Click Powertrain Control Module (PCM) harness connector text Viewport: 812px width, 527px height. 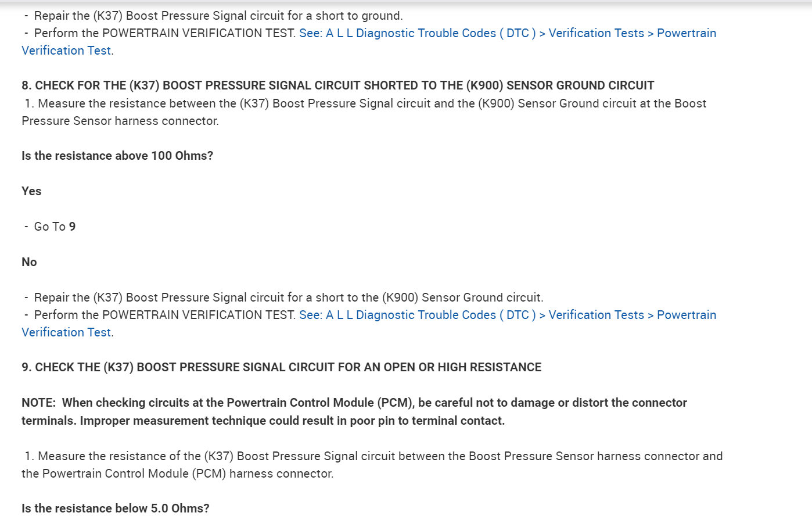click(x=177, y=474)
